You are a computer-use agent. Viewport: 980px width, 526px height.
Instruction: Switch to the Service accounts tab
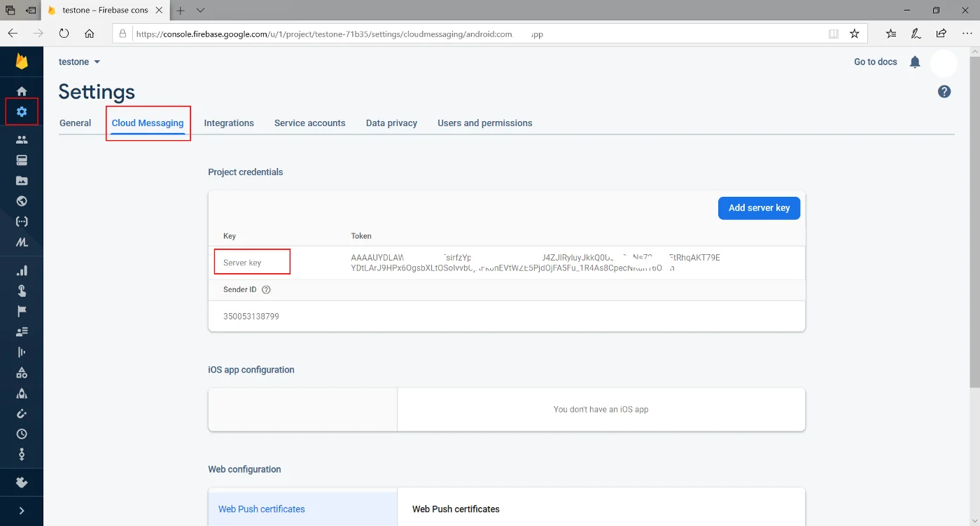(x=309, y=123)
